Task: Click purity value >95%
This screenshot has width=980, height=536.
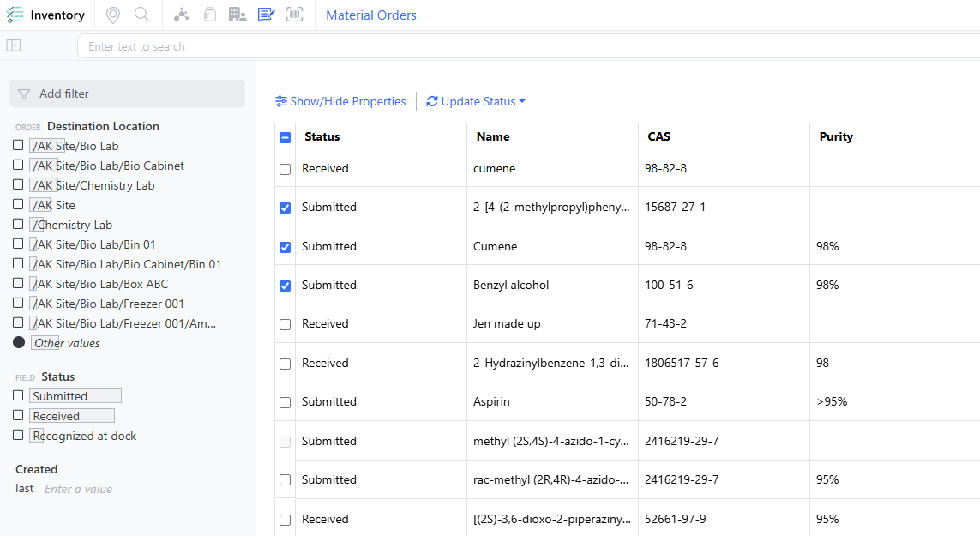Action: point(832,401)
